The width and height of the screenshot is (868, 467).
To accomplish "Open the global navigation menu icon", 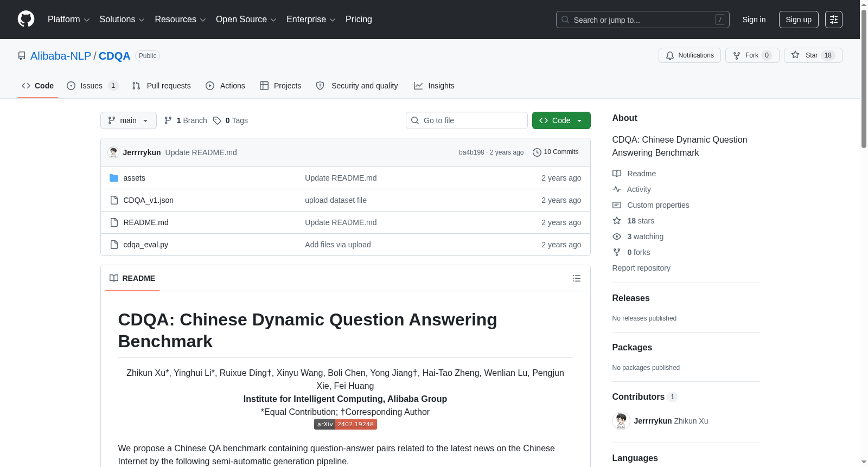I will 834,20.
